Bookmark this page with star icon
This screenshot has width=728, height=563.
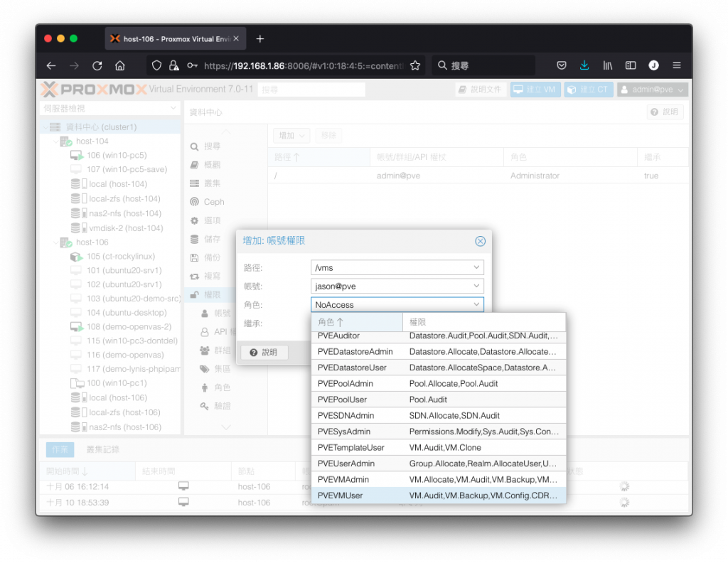pos(415,65)
